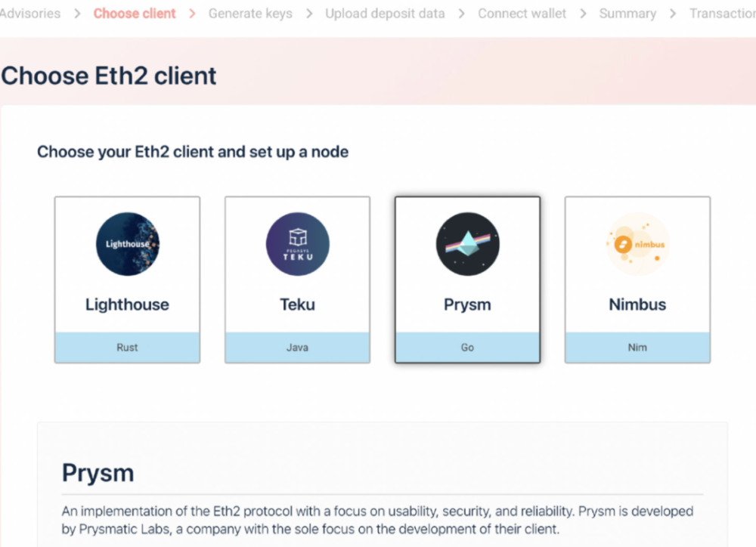Go back to the Advisories step
This screenshot has height=547, width=756.
[29, 14]
